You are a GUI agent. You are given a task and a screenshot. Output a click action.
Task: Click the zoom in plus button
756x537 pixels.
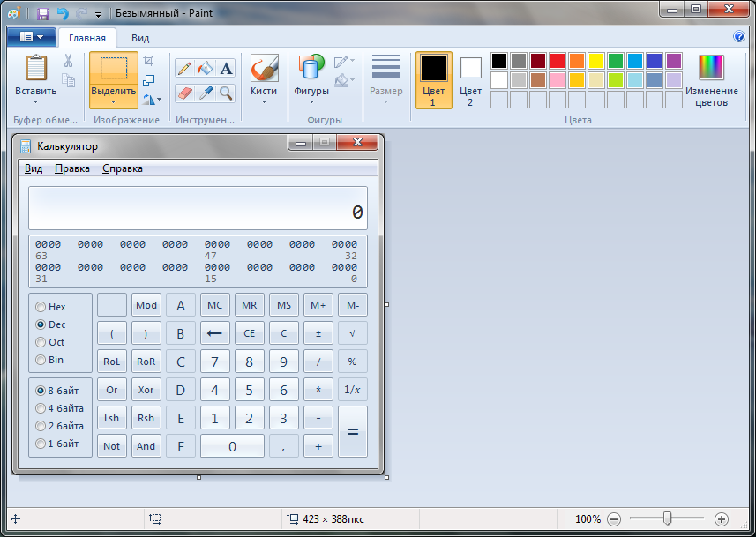(721, 519)
